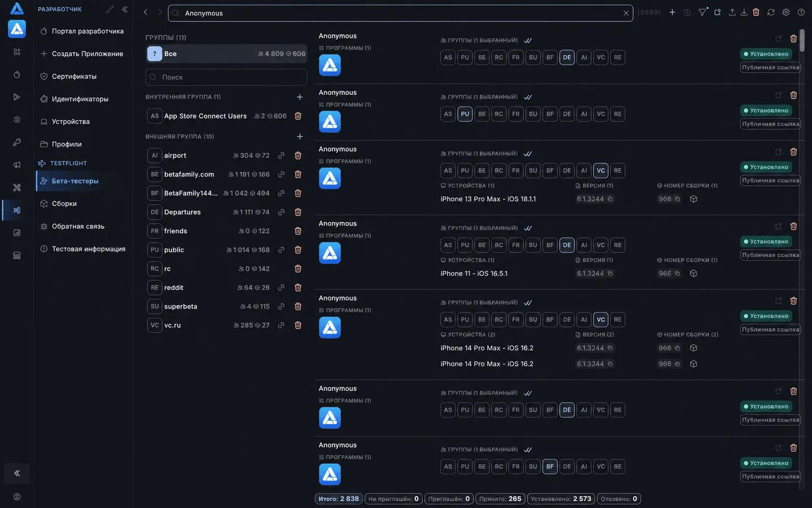Screen dimensions: 812x508
Task: Open Бета-тестеры menu item
Action: [83, 181]
